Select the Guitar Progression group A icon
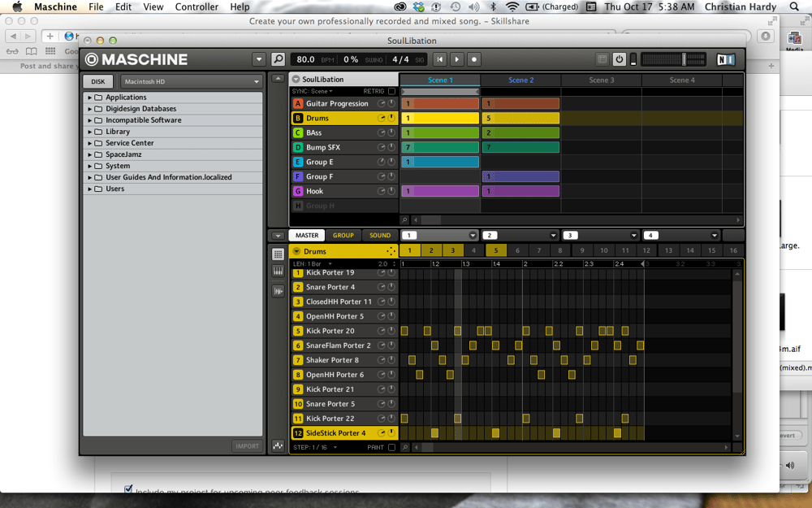The image size is (812, 508). point(298,104)
